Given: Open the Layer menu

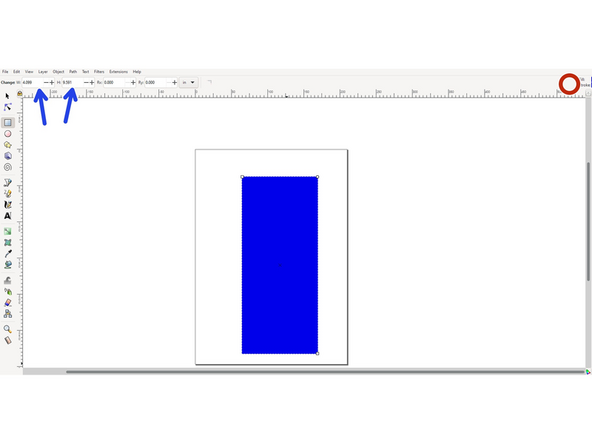Looking at the screenshot, I should click(x=43, y=71).
